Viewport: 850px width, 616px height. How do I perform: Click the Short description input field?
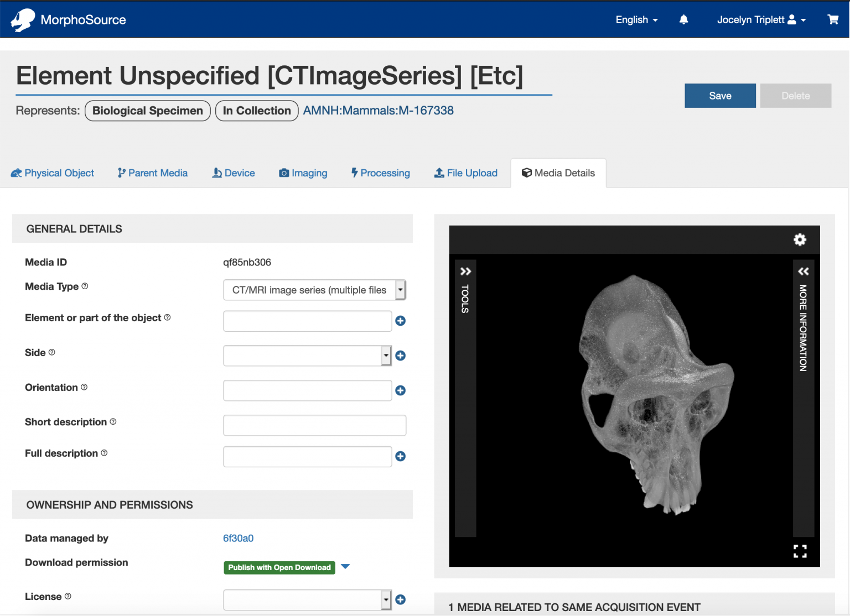[314, 425]
